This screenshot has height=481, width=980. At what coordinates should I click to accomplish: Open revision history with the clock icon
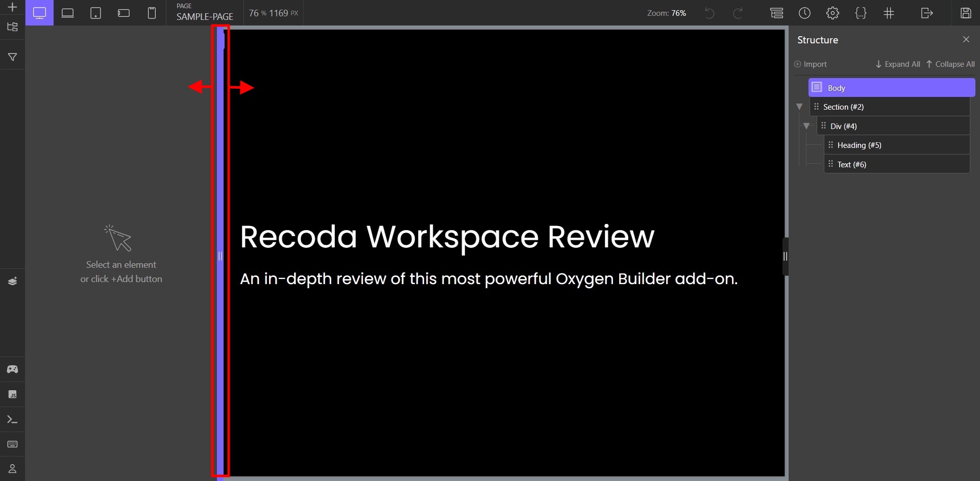[x=805, y=13]
